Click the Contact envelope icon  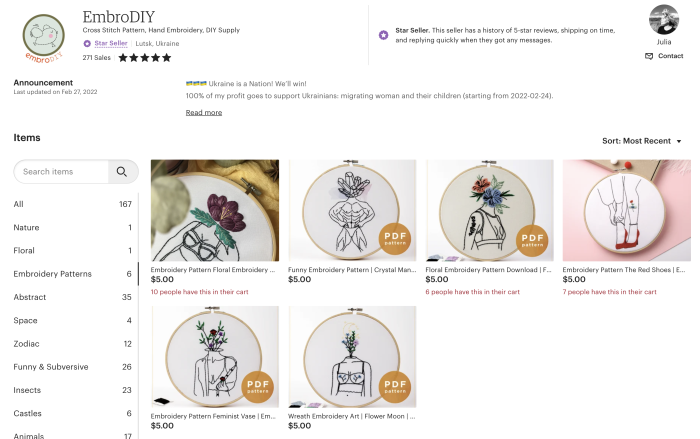pyautogui.click(x=650, y=56)
